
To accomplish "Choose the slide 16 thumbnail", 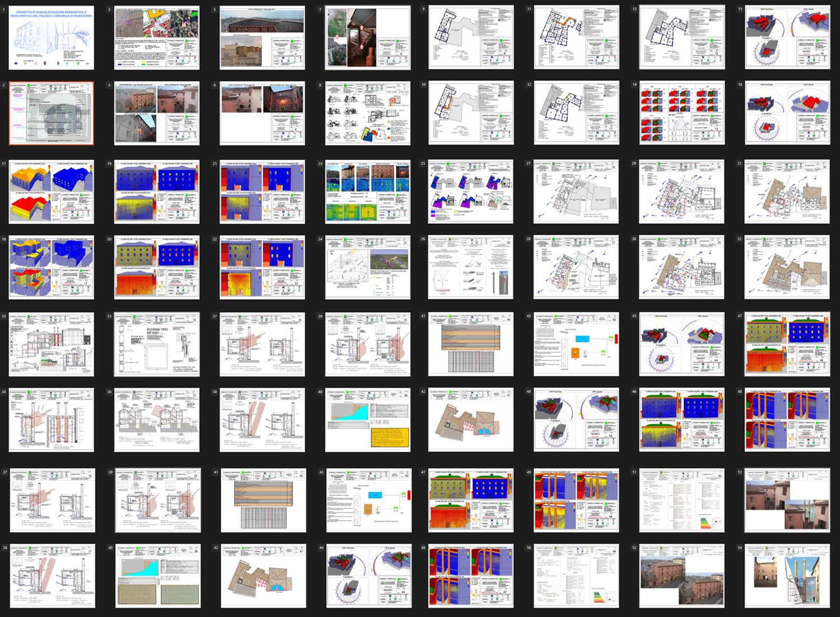I will (787, 113).
